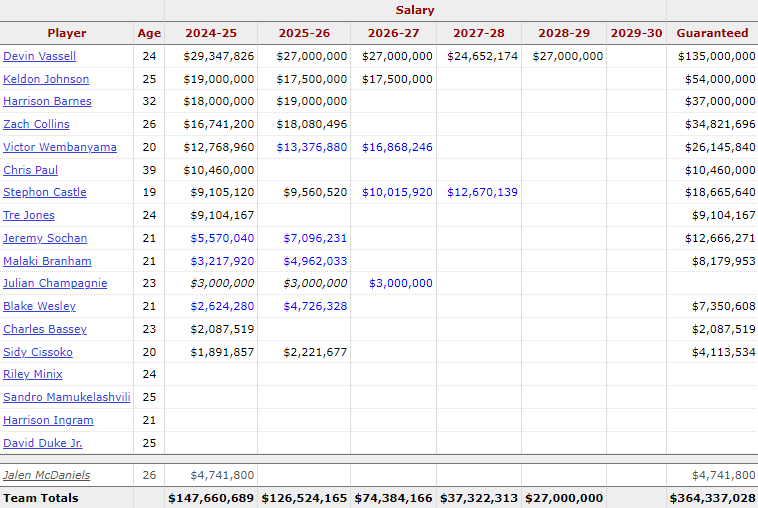This screenshot has height=508, width=758.
Task: Click Jeremy Sochan's $5,570,040 salary
Action: coord(222,238)
